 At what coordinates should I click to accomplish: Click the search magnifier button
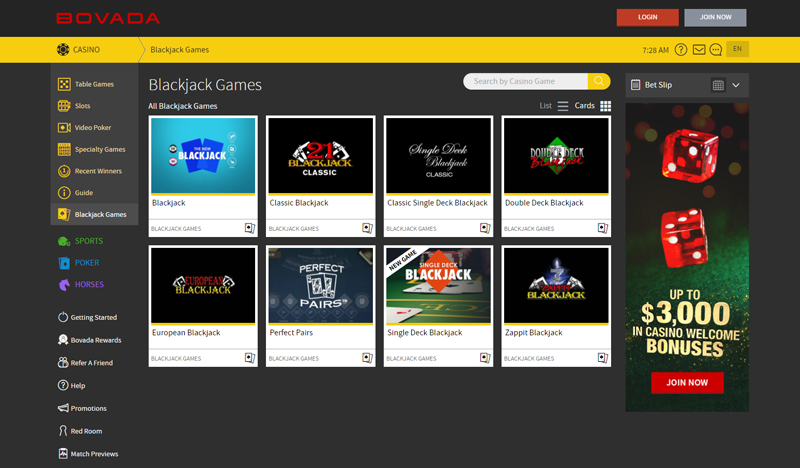[599, 81]
